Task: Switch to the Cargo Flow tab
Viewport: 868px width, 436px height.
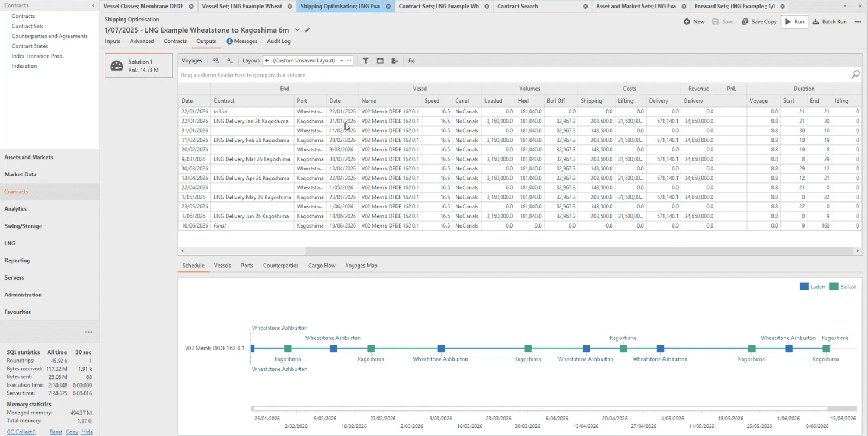Action: pos(322,266)
